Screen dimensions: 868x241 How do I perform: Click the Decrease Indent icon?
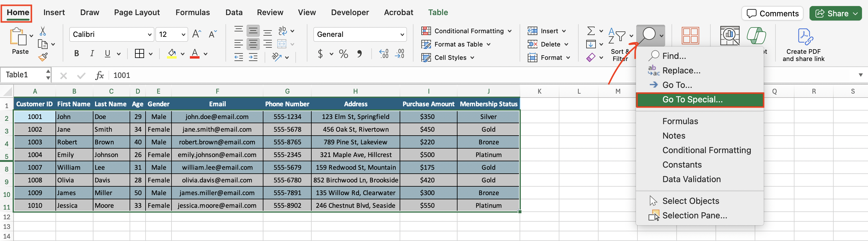click(x=239, y=57)
